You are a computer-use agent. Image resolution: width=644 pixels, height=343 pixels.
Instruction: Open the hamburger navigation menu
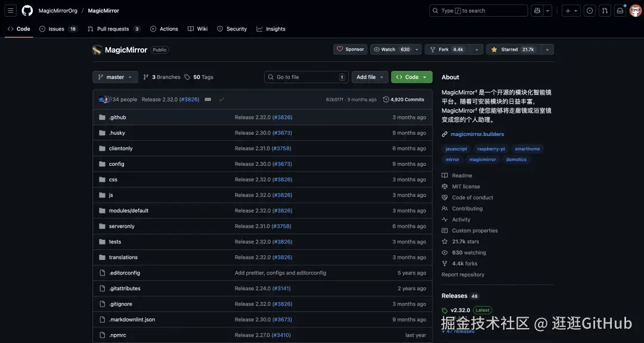[x=11, y=11]
